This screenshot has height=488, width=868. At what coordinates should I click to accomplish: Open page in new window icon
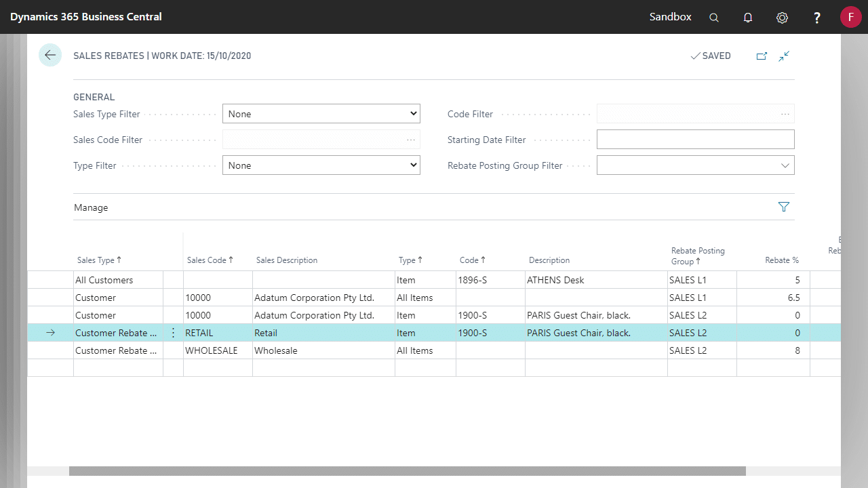762,56
